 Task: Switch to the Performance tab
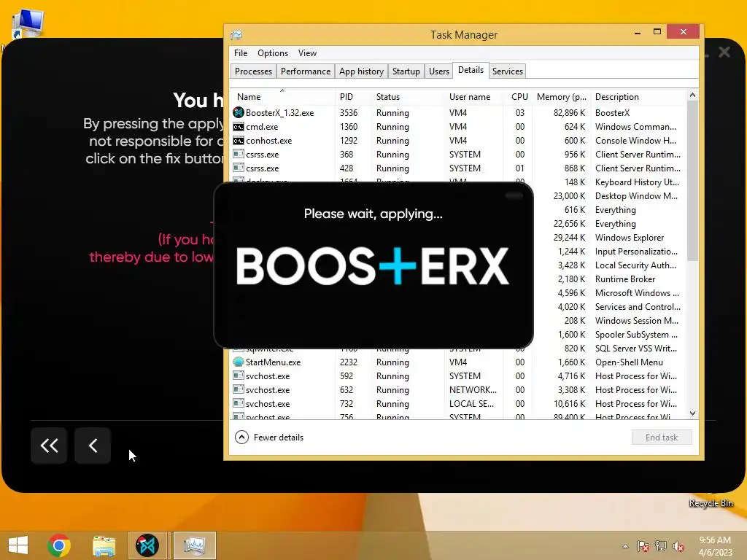(x=306, y=71)
